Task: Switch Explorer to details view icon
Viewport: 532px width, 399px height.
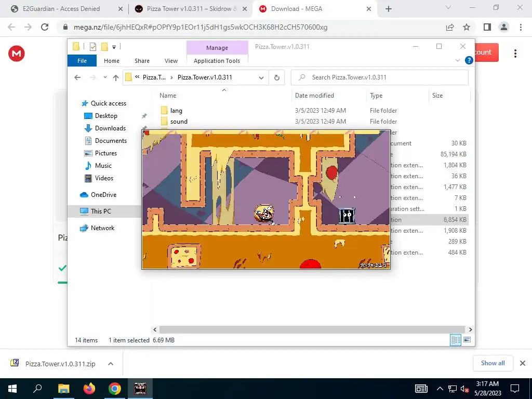Action: [456, 340]
